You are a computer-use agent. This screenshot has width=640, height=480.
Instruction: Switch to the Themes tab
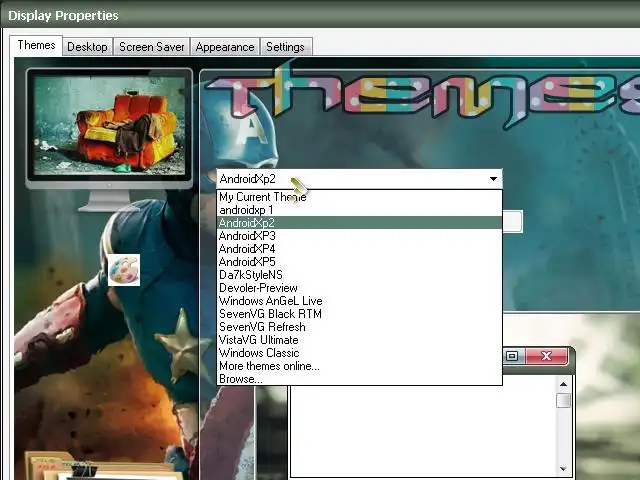(x=36, y=45)
